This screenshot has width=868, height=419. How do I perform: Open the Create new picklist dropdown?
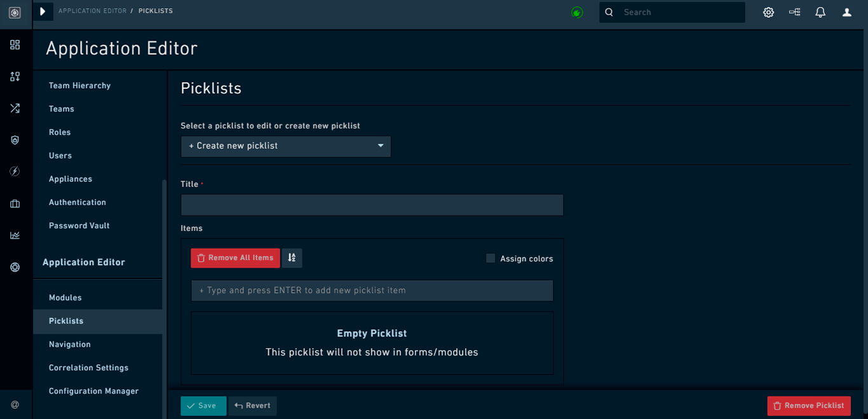pyautogui.click(x=285, y=146)
